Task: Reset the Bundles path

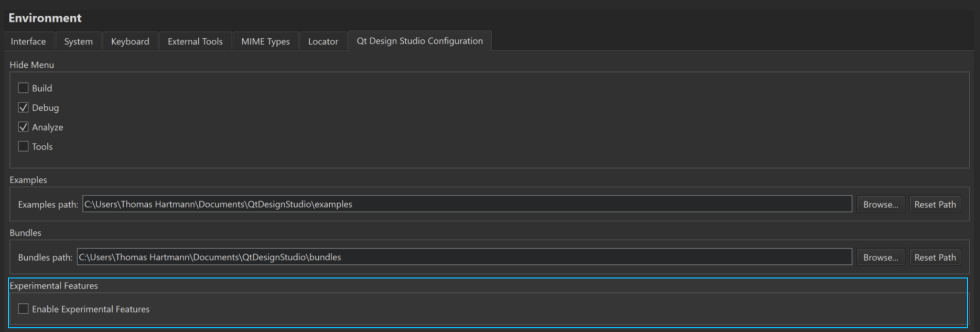Action: click(935, 258)
